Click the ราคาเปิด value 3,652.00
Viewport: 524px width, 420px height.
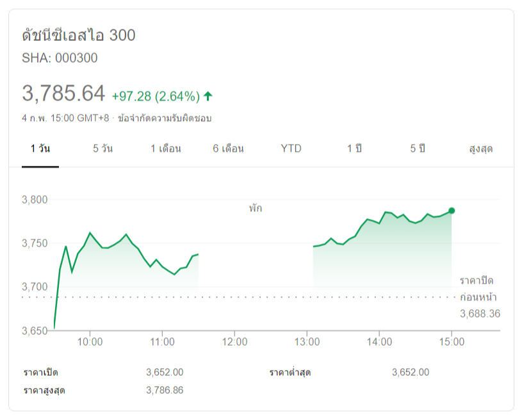[x=165, y=373]
